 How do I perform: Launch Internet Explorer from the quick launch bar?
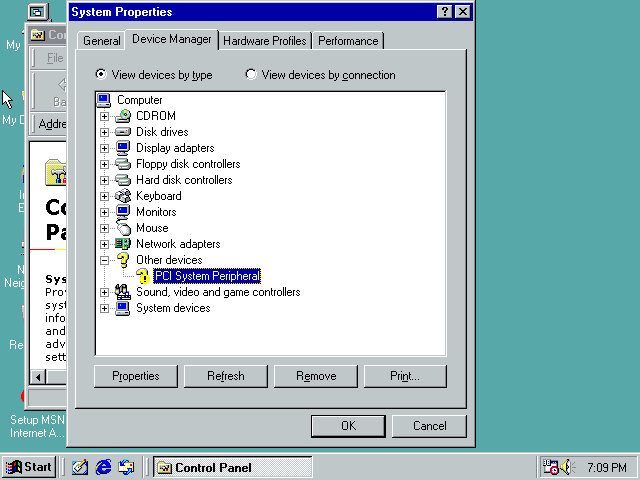pos(103,467)
